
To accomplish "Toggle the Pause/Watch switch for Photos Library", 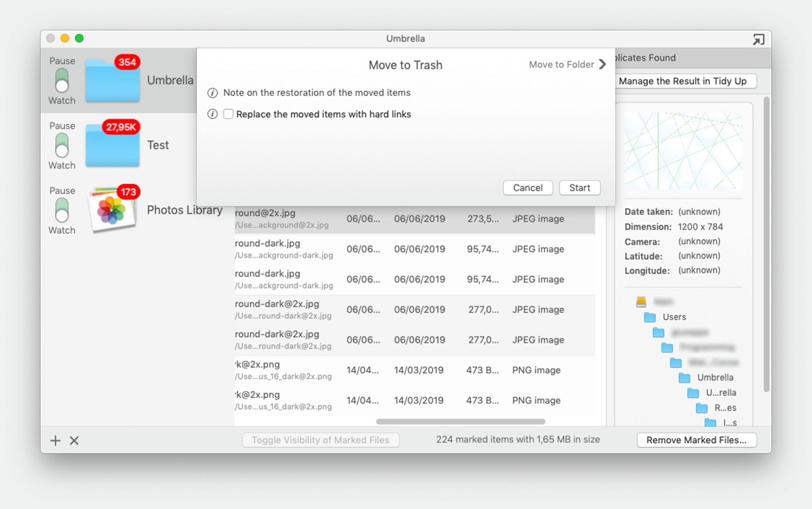I will [x=62, y=210].
